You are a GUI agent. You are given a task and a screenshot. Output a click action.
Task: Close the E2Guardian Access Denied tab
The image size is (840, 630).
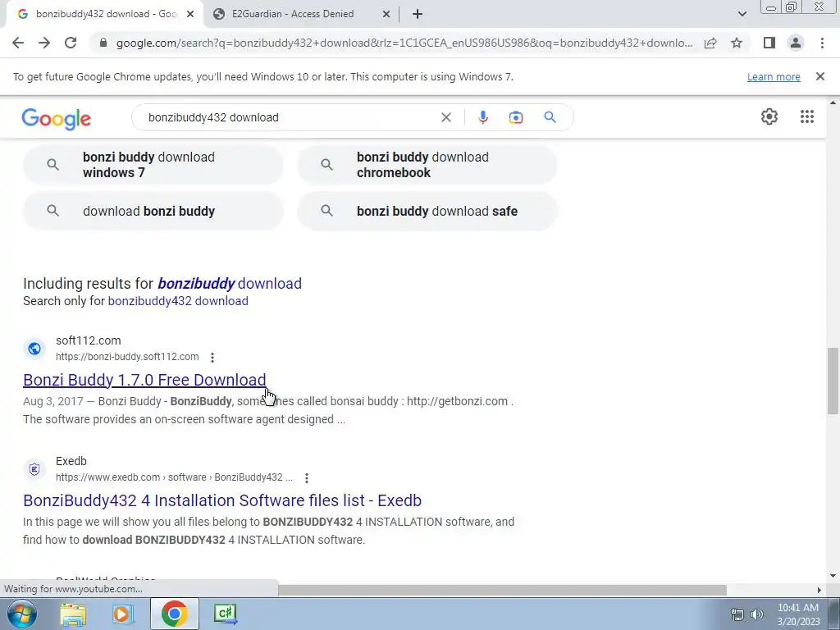[x=386, y=15]
